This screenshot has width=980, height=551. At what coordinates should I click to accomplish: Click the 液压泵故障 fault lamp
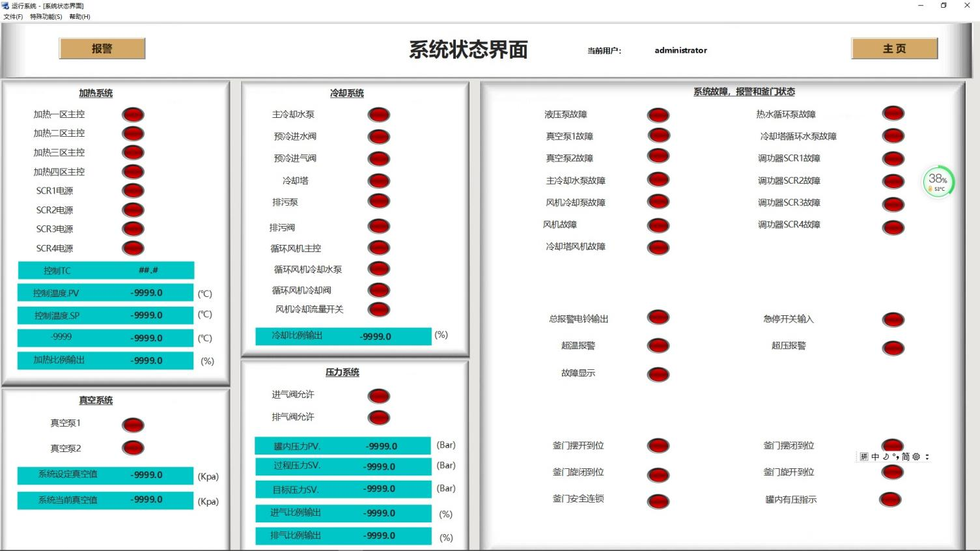pyautogui.click(x=658, y=114)
